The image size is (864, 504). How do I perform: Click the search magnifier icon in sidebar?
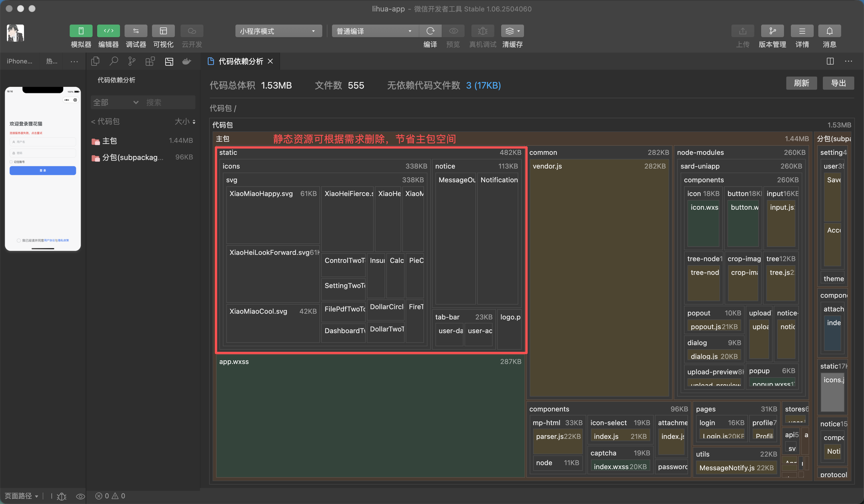coord(113,61)
